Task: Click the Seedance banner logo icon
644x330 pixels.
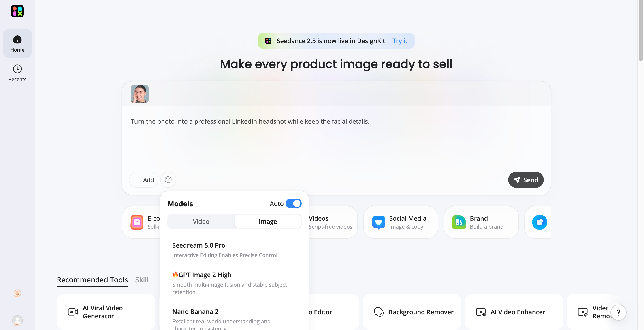Action: (268, 41)
